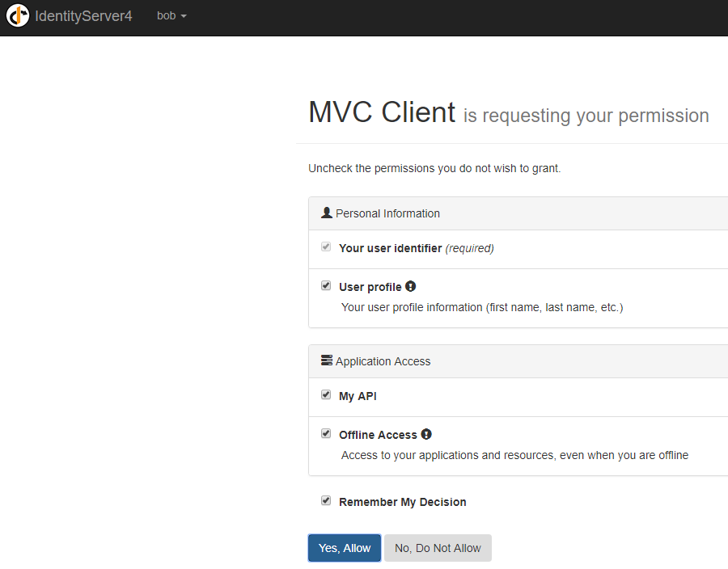Click the caret arrow next to bob
Screen dimensions: 728x569
(184, 16)
